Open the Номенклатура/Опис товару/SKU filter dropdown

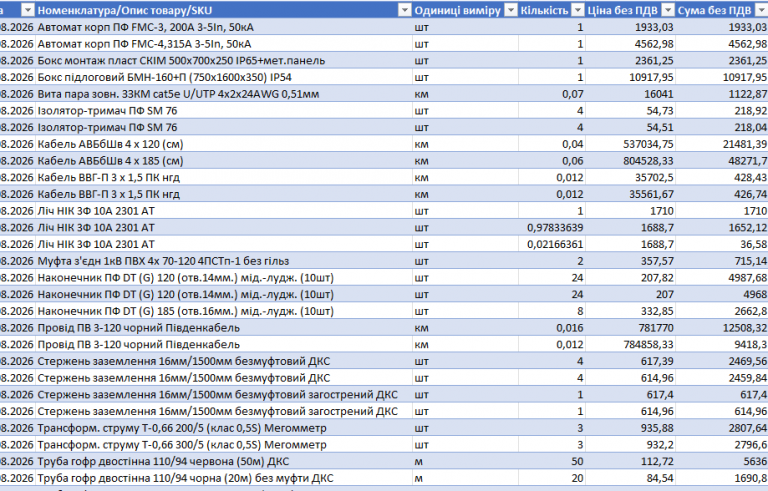click(x=405, y=10)
